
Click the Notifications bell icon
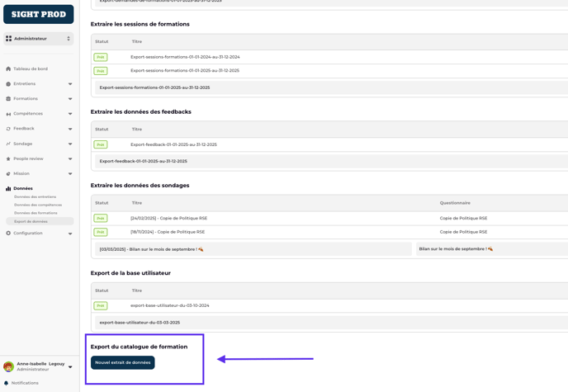tap(7, 383)
